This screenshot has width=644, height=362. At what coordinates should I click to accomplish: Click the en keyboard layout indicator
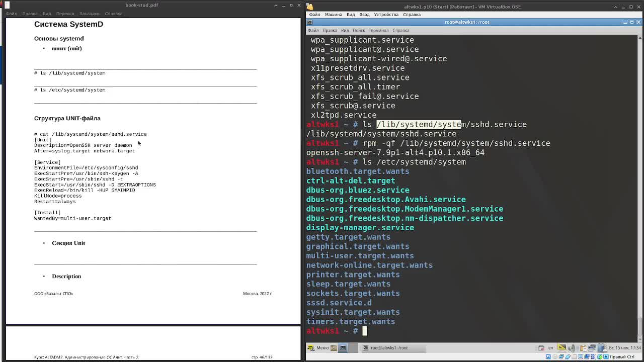[550, 348]
